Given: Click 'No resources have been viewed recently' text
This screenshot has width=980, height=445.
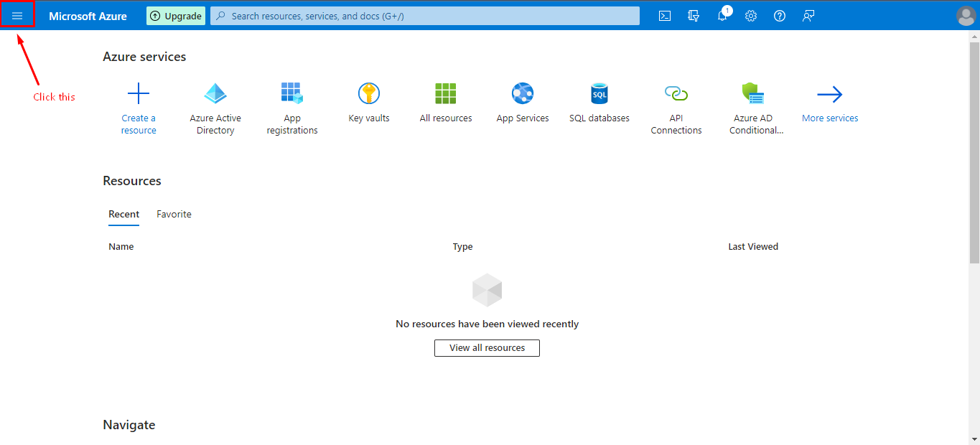Looking at the screenshot, I should point(487,324).
